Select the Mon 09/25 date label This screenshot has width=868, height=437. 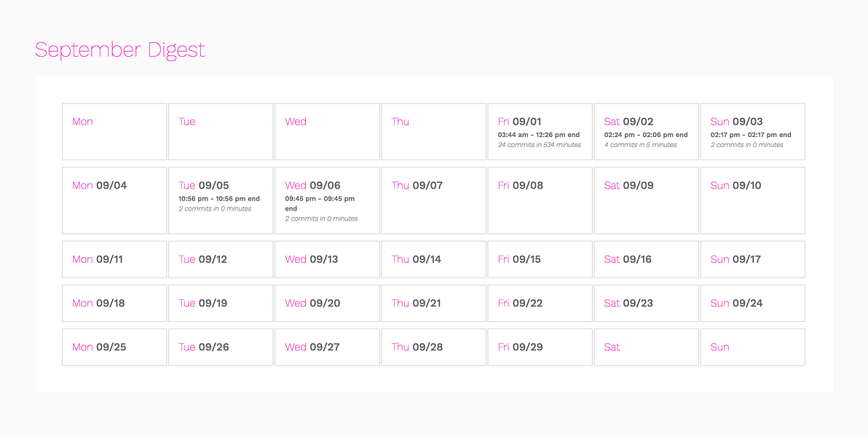(99, 347)
